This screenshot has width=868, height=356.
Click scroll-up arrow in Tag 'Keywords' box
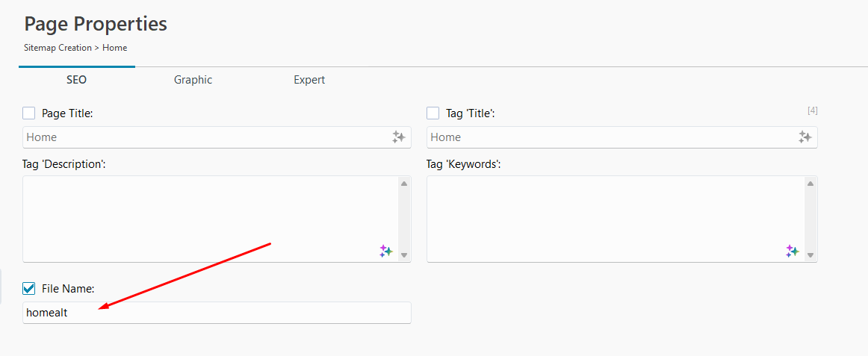tap(810, 184)
